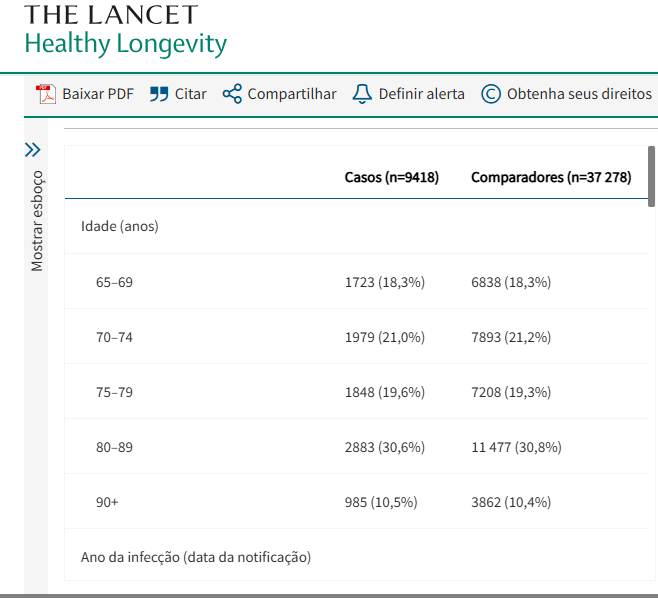Follow the Obtenha seus direitos link
This screenshot has height=598, width=658.
point(579,94)
